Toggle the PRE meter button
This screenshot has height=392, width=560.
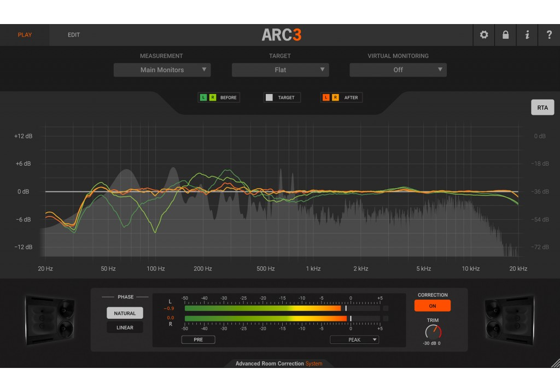click(x=198, y=340)
